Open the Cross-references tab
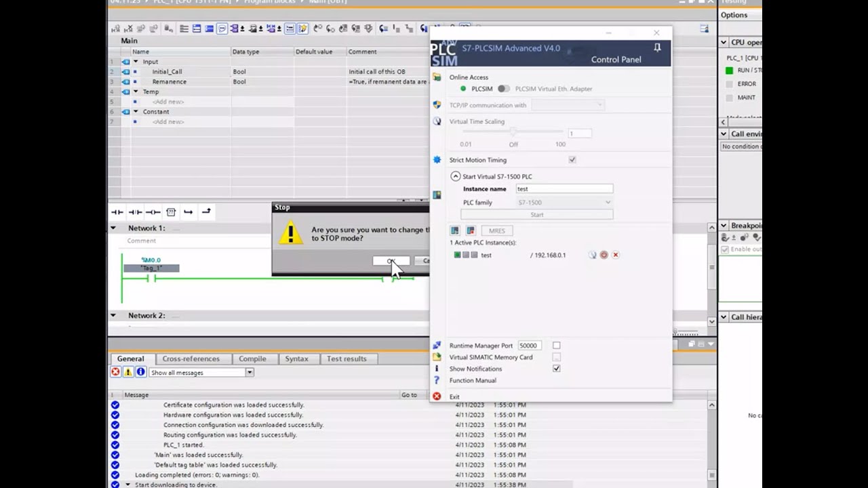Viewport: 868px width, 488px height. [x=191, y=359]
